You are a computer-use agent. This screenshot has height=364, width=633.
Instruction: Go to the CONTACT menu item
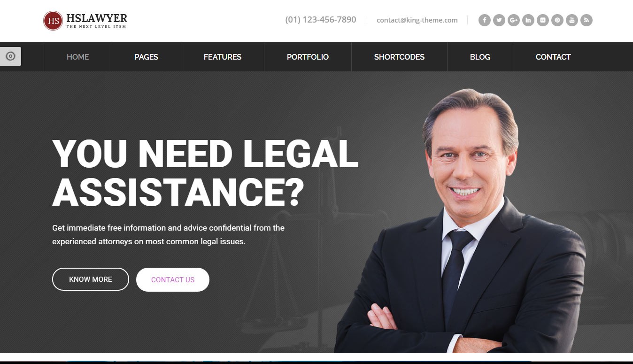(x=553, y=57)
